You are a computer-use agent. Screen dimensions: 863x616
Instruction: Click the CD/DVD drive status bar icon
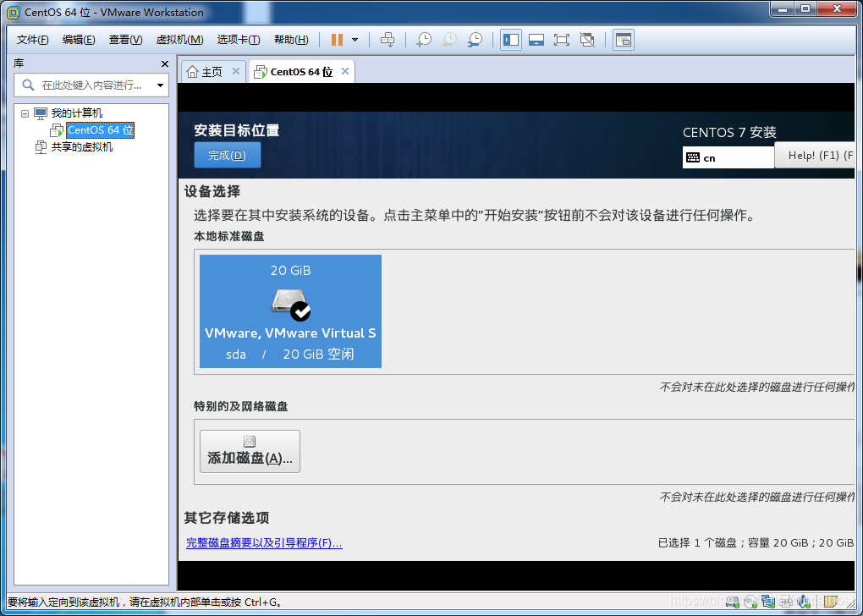(750, 602)
